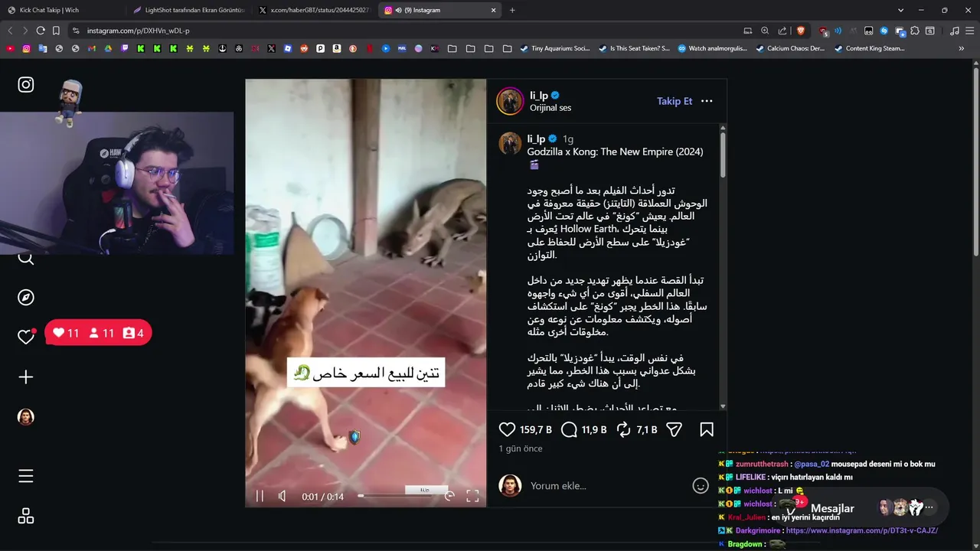Open browser zoom magnifier in address bar
Image resolution: width=980 pixels, height=551 pixels.
765,31
